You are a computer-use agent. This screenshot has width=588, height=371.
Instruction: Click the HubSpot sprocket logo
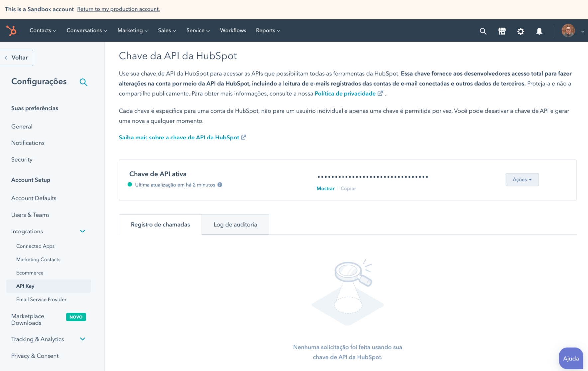pyautogui.click(x=11, y=31)
